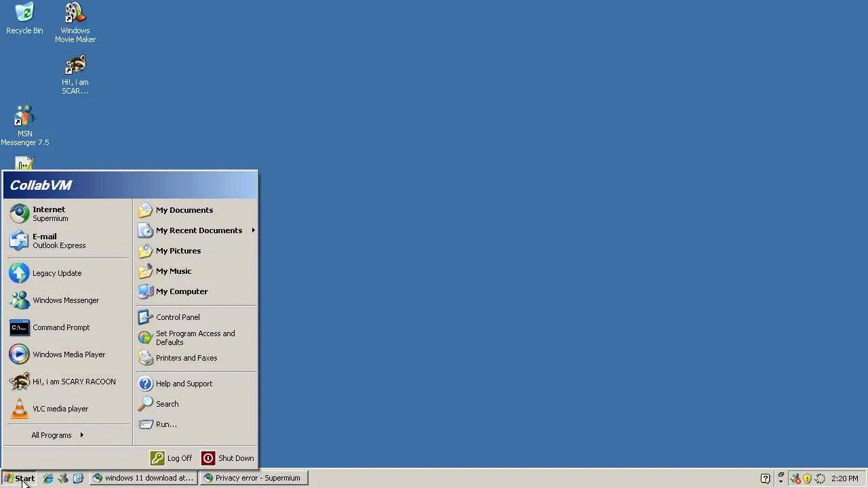Switch to 'windows 11 download at...' taskbar window

click(144, 478)
